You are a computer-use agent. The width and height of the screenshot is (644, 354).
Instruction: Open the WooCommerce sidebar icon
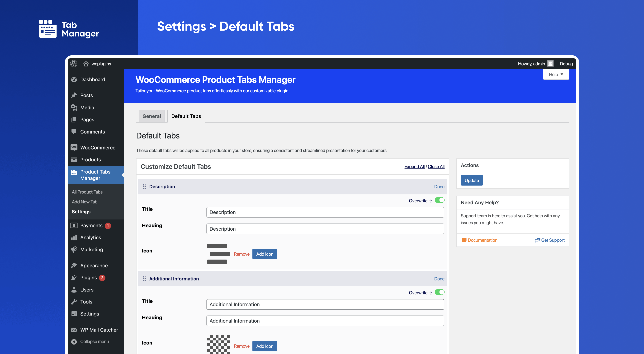click(x=74, y=147)
